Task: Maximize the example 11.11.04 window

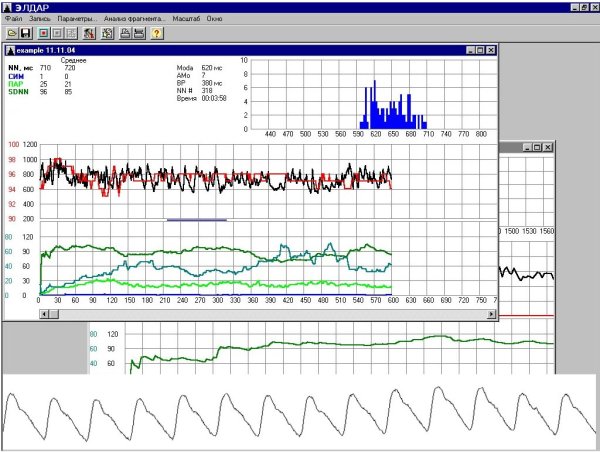Action: point(480,50)
